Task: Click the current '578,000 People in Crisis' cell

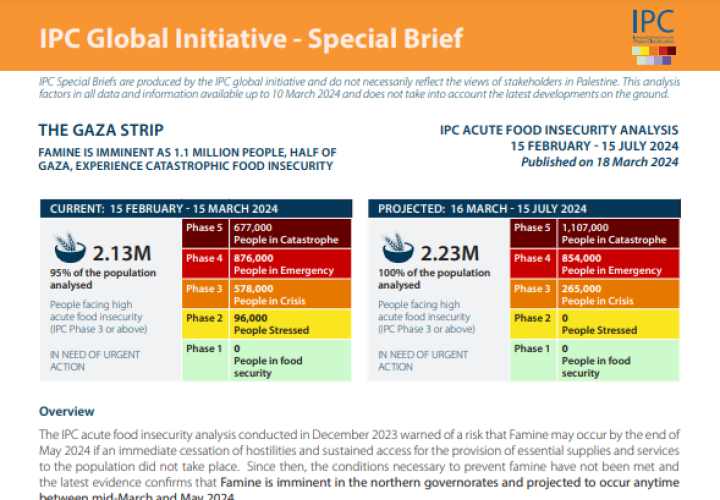Action: pos(290,294)
